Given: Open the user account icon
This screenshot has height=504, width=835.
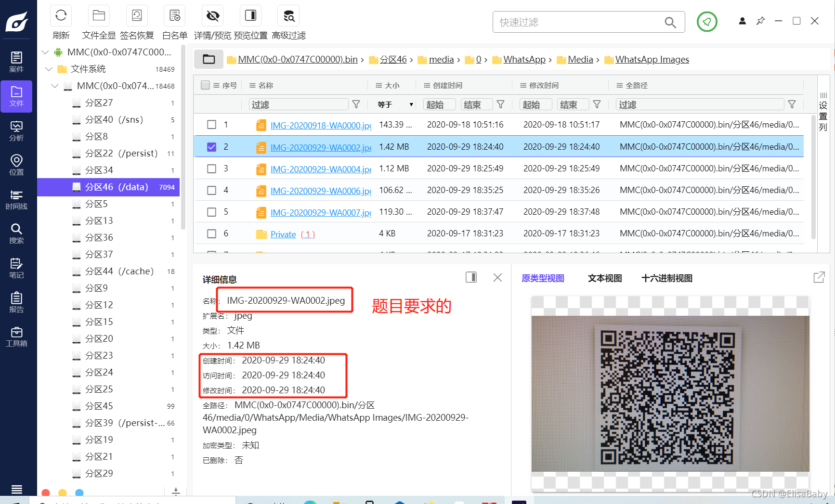Looking at the screenshot, I should [x=742, y=21].
